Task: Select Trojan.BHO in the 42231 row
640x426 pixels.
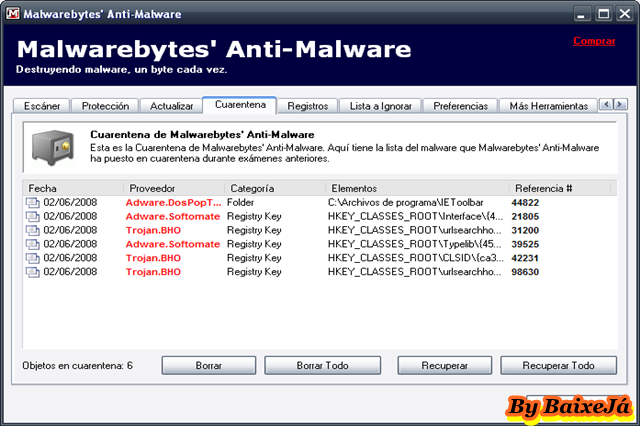Action: 153,258
